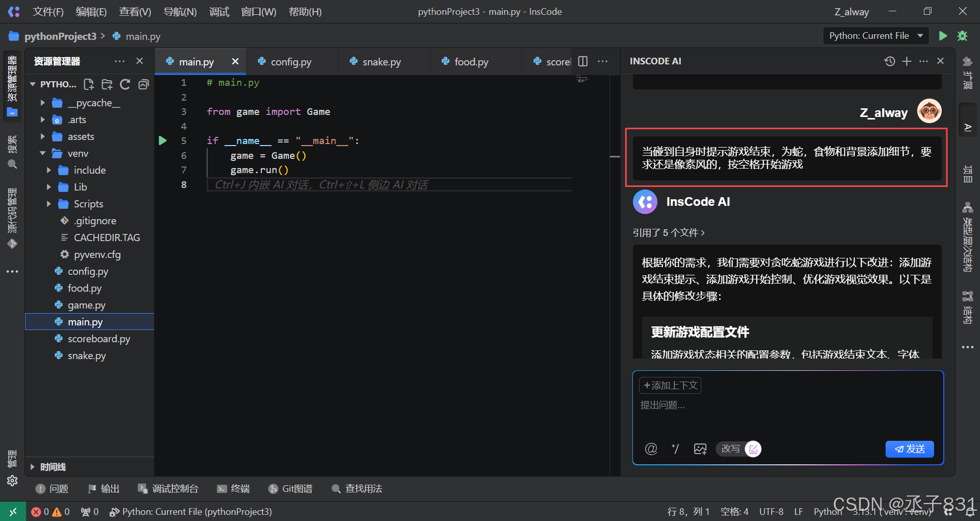This screenshot has height=521, width=980.
Task: Attach an image in AI chat input
Action: point(700,449)
